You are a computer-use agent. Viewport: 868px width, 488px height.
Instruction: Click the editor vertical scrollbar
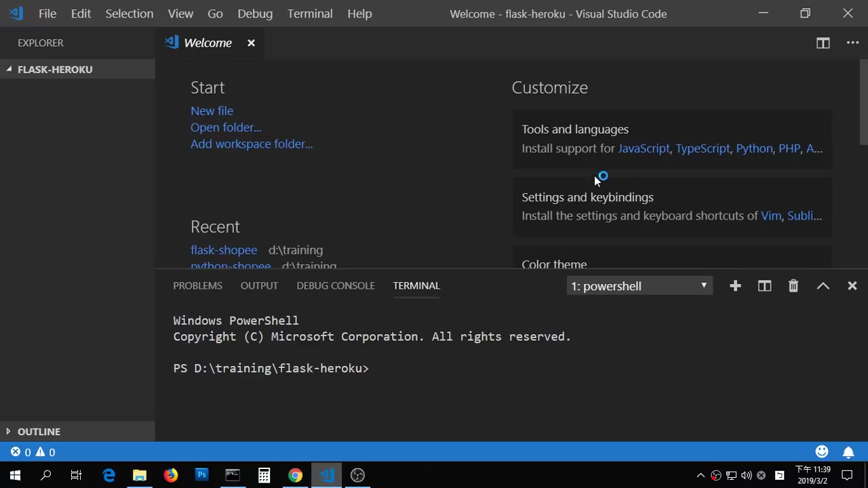click(863, 102)
